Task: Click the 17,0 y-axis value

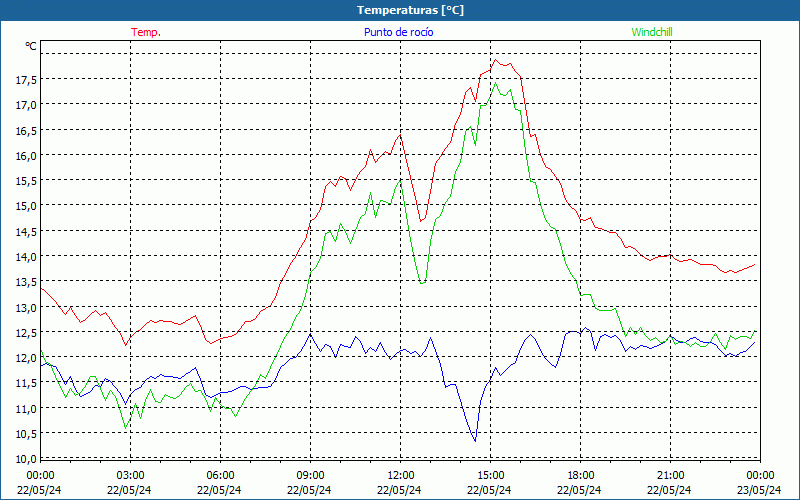Action: tap(26, 105)
